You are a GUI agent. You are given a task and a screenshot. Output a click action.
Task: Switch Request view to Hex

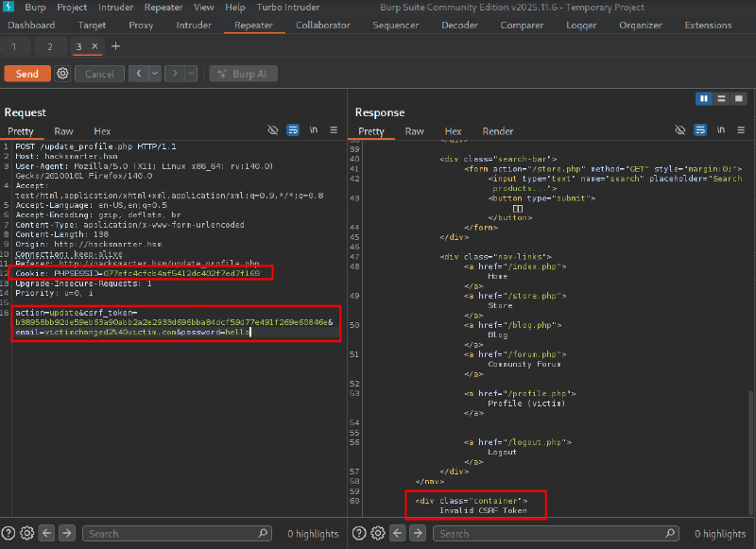[x=102, y=131]
